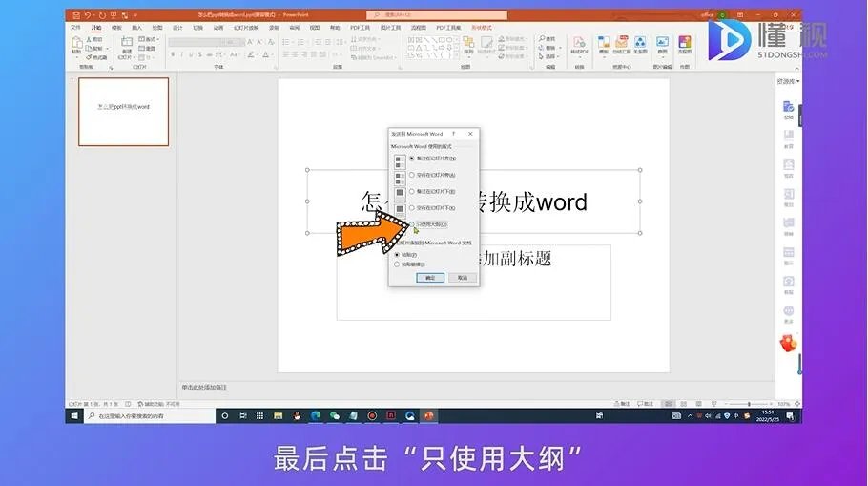Click the bullets list icon
The image size is (868, 486).
coord(286,42)
